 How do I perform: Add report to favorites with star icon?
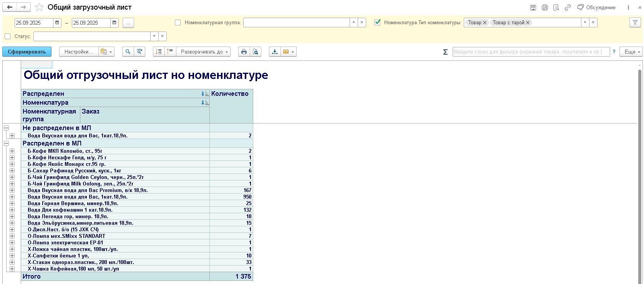tap(39, 7)
